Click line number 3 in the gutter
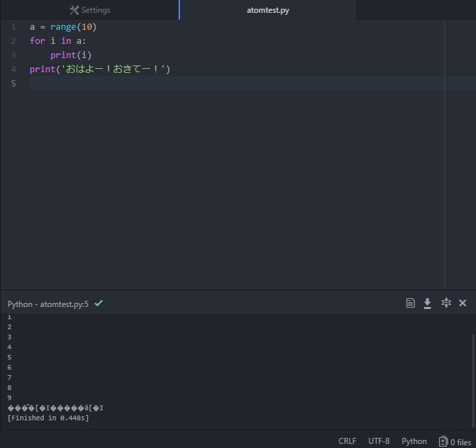The image size is (476, 448). (13, 55)
